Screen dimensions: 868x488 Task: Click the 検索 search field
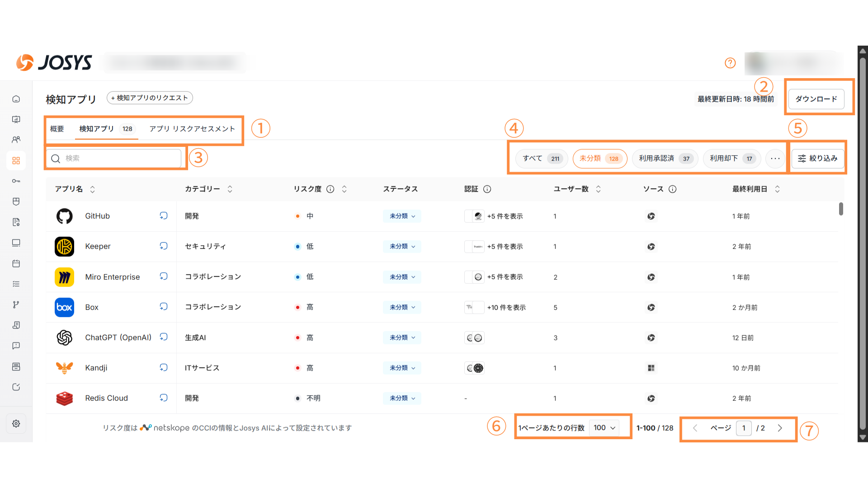tap(118, 159)
